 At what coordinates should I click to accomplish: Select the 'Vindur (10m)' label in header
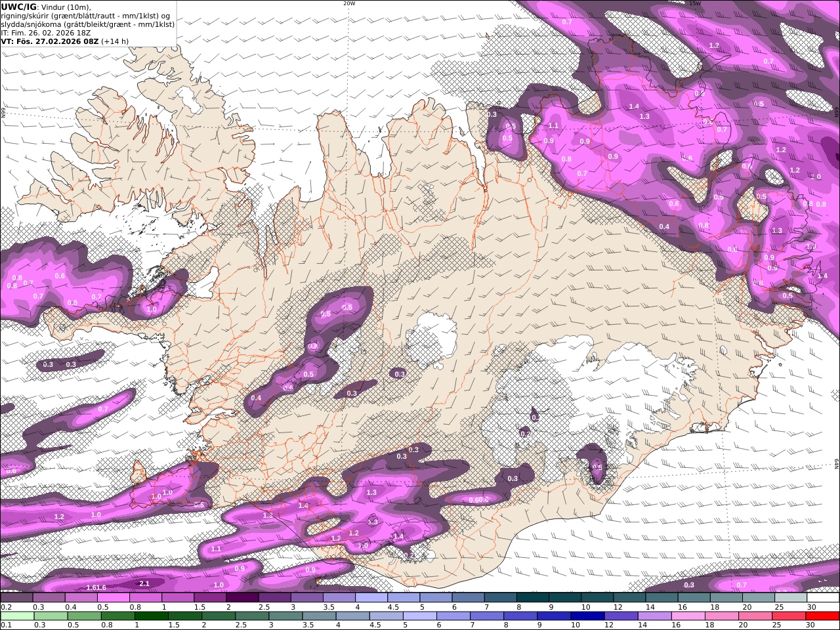[66, 7]
